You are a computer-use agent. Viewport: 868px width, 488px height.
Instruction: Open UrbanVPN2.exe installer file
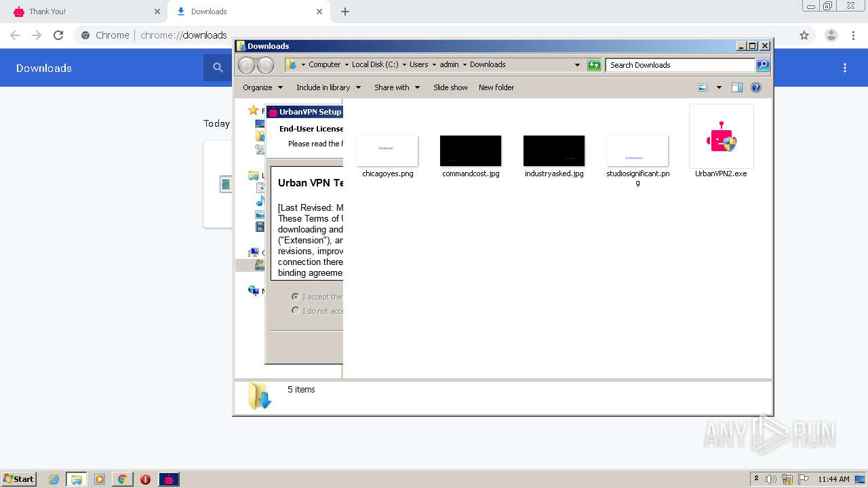pyautogui.click(x=721, y=142)
